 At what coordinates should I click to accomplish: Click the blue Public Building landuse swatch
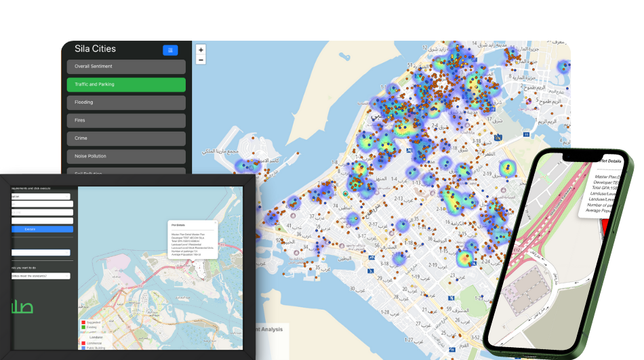coord(83,348)
